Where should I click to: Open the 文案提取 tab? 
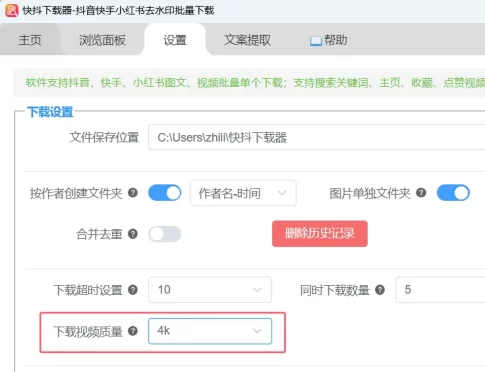point(247,40)
